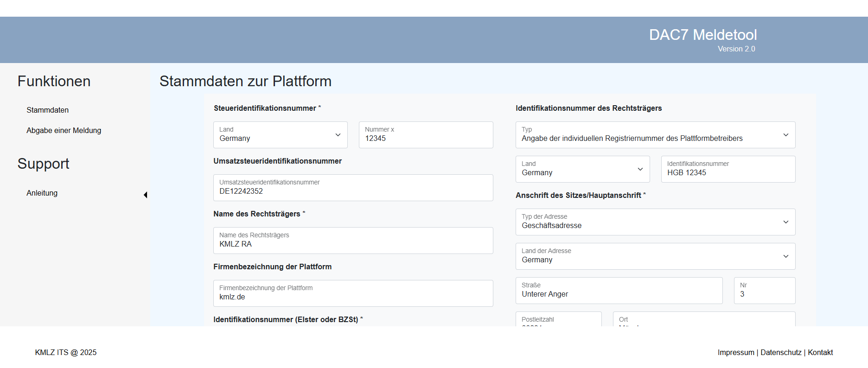Click the DAC7 Meldetool header title

[x=702, y=35]
